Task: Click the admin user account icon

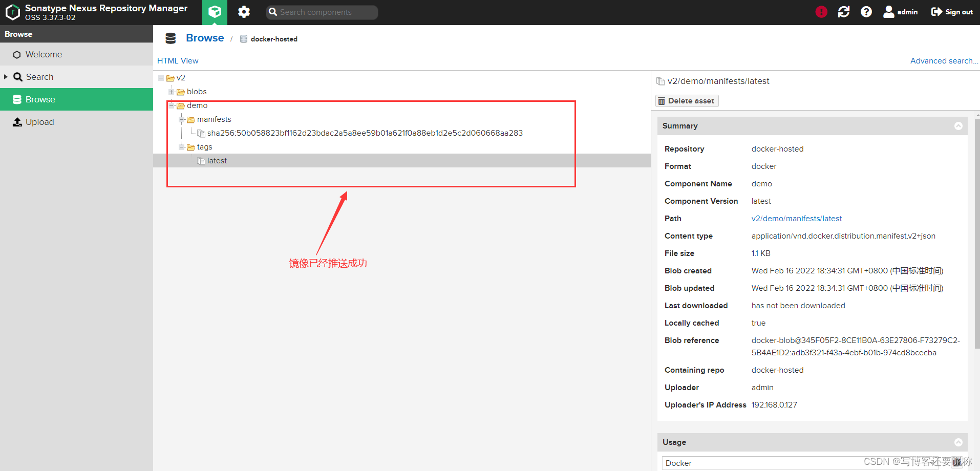Action: pyautogui.click(x=889, y=12)
